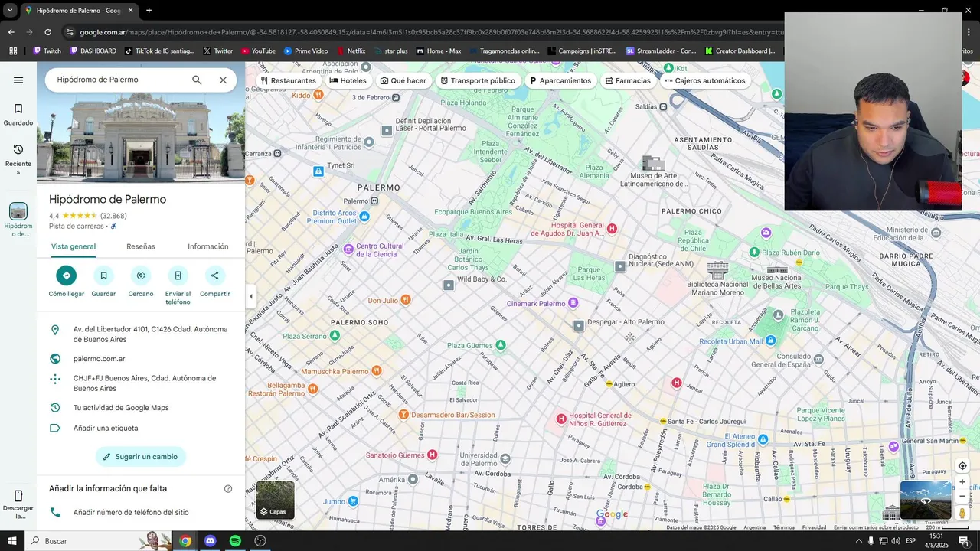Click the Recoleta Urban Mall map marker
Screen dimensions: 980x551
click(771, 341)
